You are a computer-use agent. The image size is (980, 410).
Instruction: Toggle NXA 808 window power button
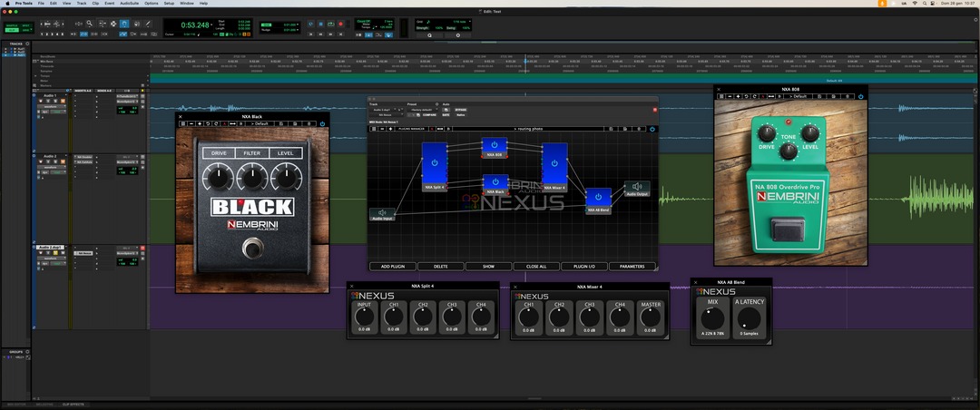click(860, 96)
